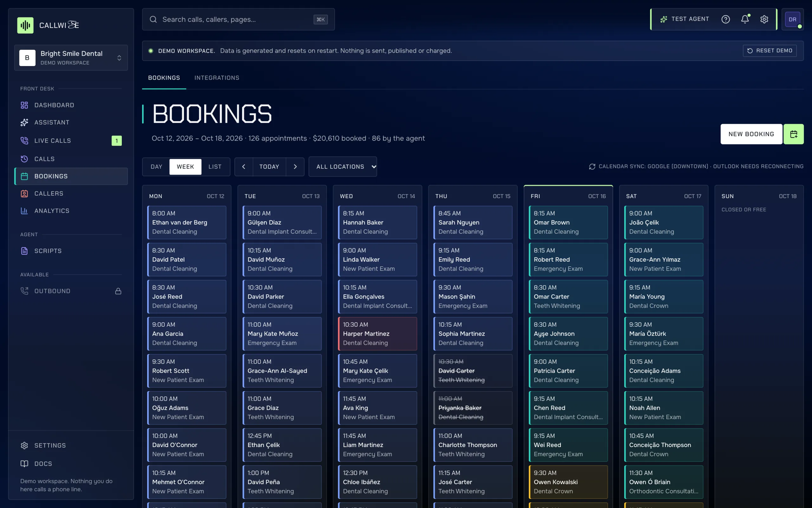Switch calendar to Week view
812x508 pixels.
185,167
